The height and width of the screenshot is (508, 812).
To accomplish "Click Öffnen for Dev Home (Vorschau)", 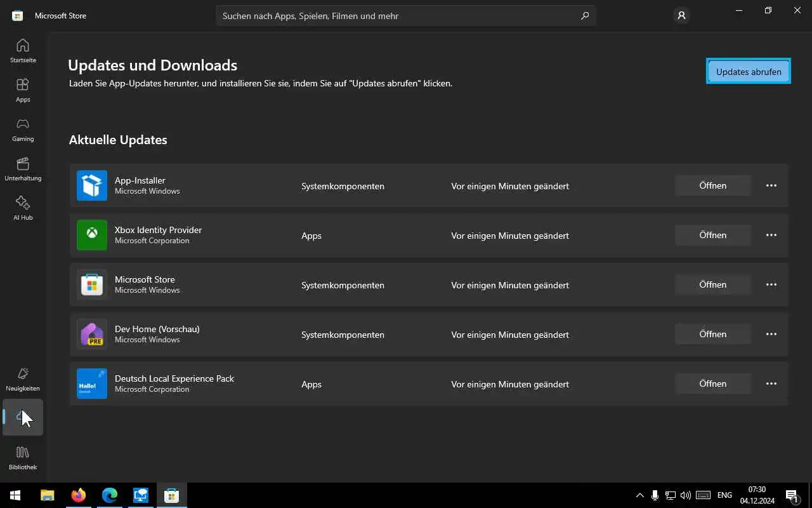I will pos(713,334).
